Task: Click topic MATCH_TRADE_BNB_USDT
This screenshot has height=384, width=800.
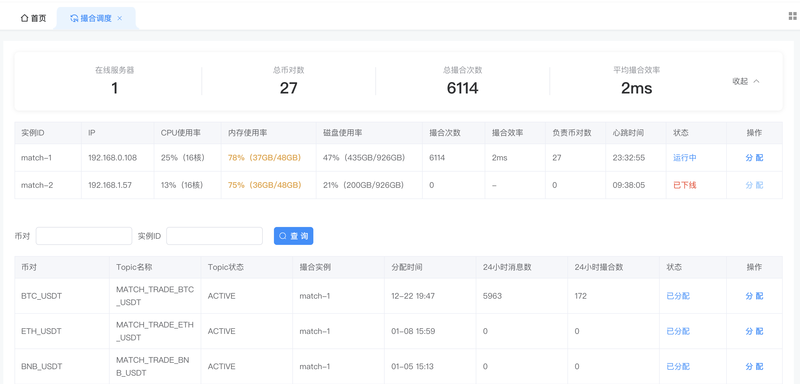Action: click(153, 367)
